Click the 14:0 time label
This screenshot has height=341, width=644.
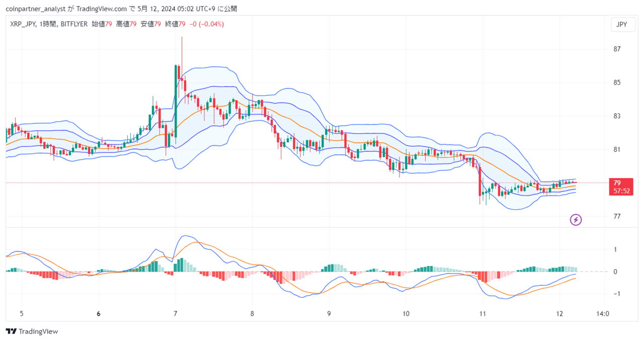point(602,313)
